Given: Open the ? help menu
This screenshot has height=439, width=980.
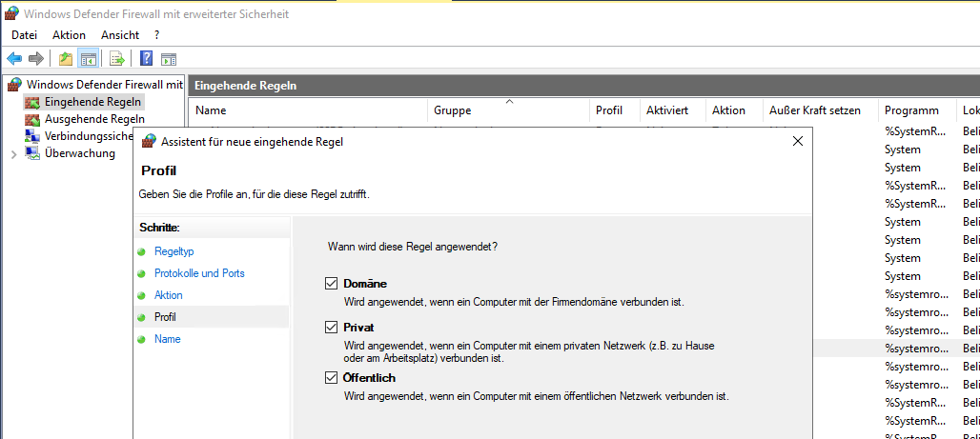Looking at the screenshot, I should [157, 35].
